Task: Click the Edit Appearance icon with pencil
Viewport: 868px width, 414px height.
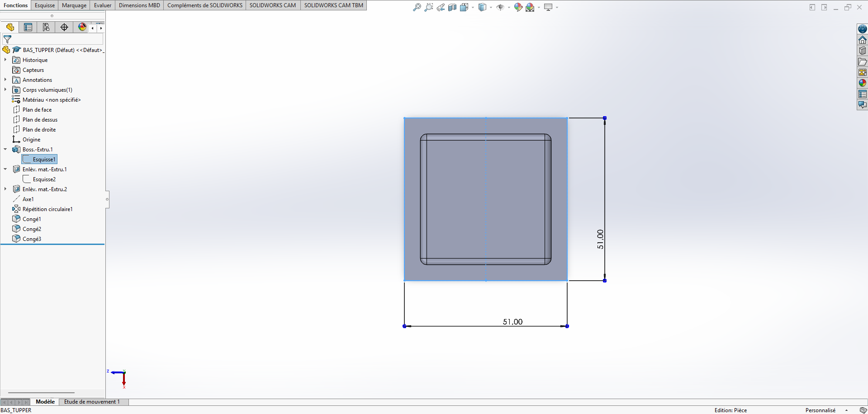Action: click(518, 7)
